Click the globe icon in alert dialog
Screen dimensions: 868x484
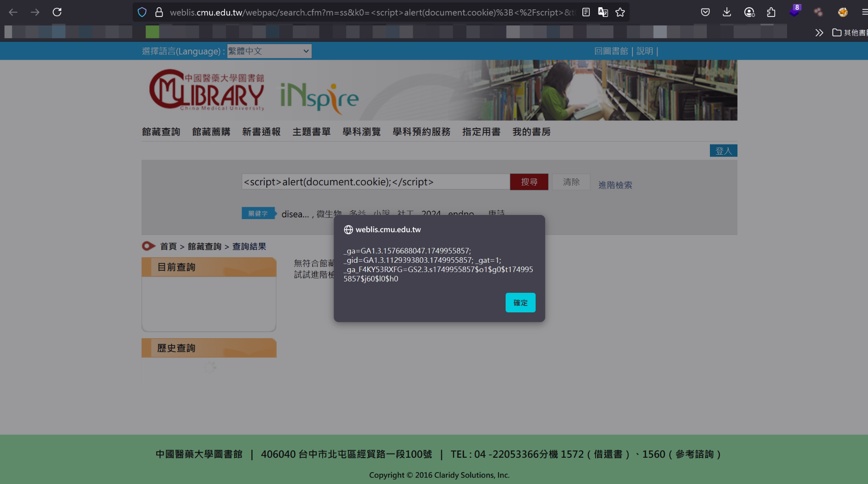tap(348, 230)
